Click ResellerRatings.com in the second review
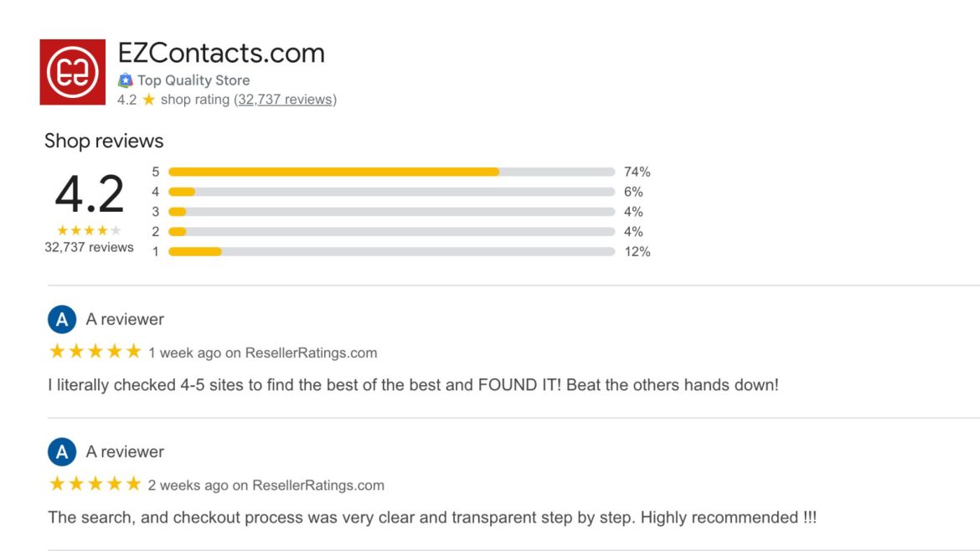The width and height of the screenshot is (980, 551). click(318, 485)
